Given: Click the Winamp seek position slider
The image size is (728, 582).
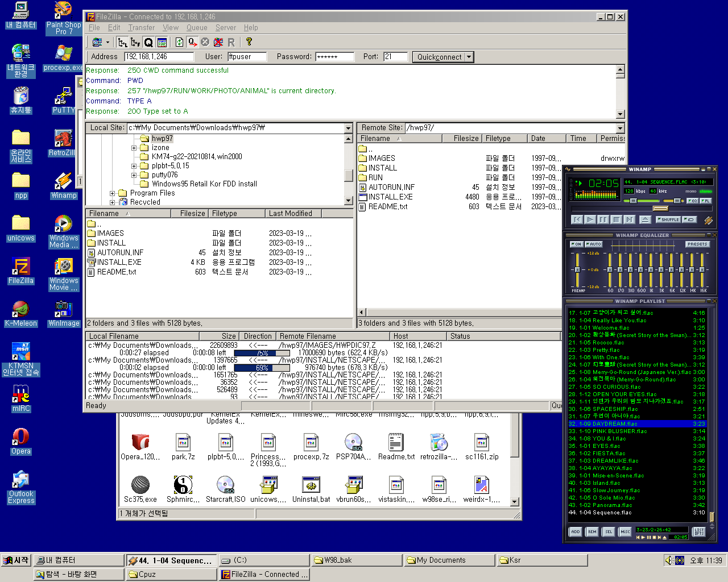Looking at the screenshot, I should tap(660, 209).
